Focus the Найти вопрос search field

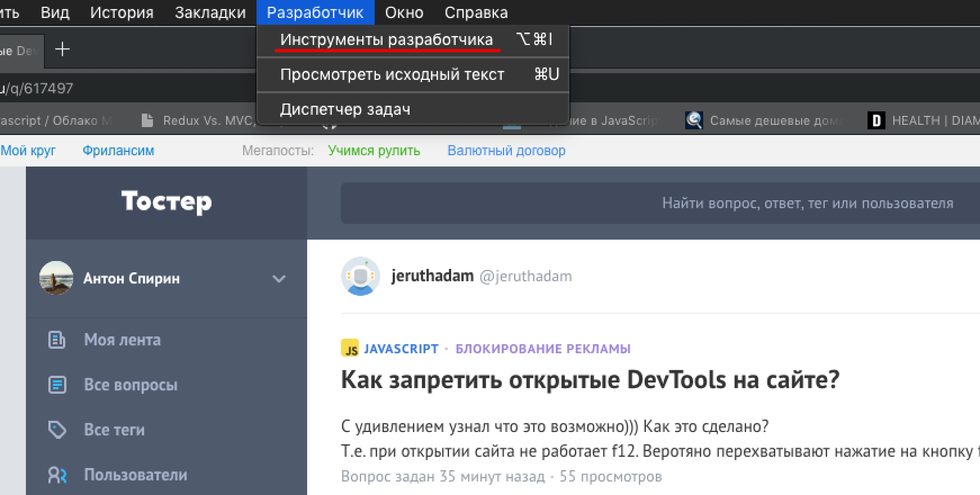point(660,203)
